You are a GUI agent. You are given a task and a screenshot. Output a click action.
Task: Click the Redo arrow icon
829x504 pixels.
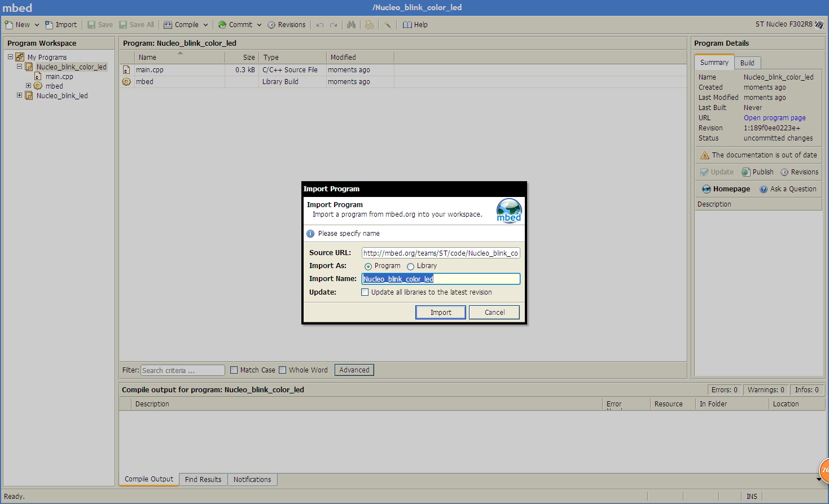(x=334, y=25)
